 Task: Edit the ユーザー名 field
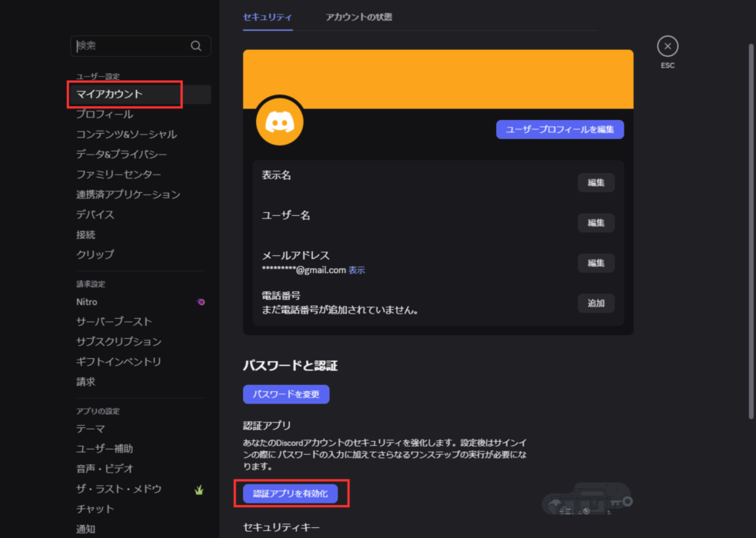pyautogui.click(x=596, y=223)
